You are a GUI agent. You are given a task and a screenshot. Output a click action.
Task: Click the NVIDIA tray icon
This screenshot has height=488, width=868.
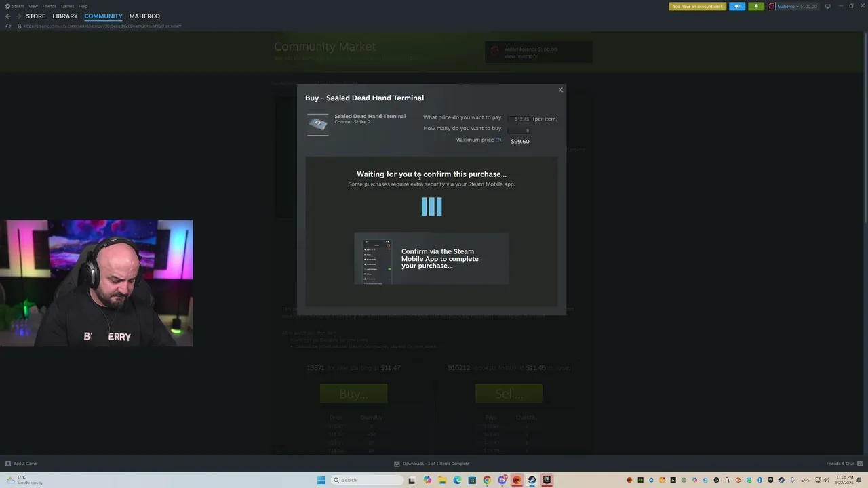640,480
